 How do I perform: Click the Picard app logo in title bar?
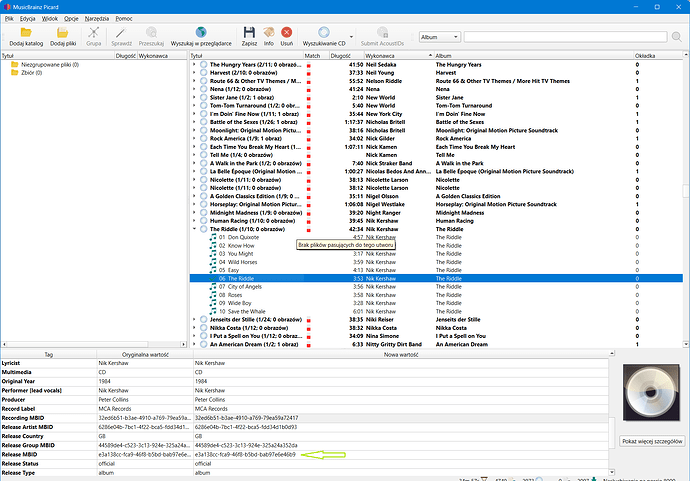7,7
